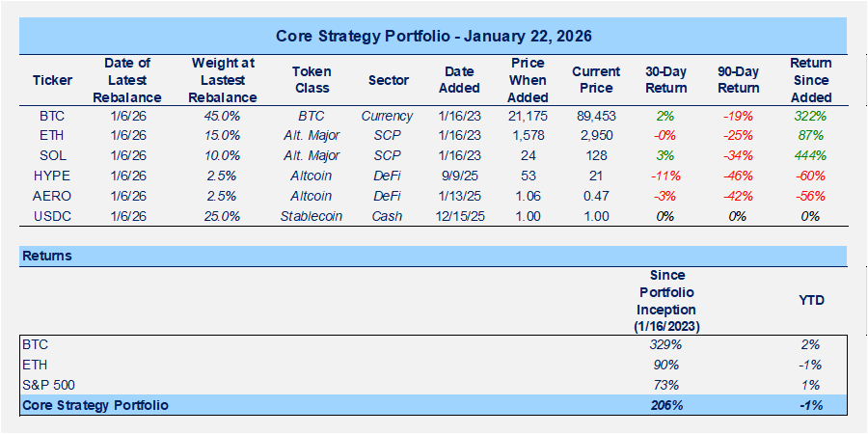The width and height of the screenshot is (868, 434).
Task: Select the Returns section header bar
Action: 433,257
